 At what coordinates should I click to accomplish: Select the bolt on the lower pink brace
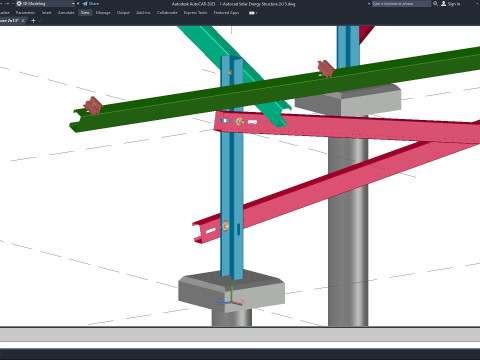[x=226, y=226]
